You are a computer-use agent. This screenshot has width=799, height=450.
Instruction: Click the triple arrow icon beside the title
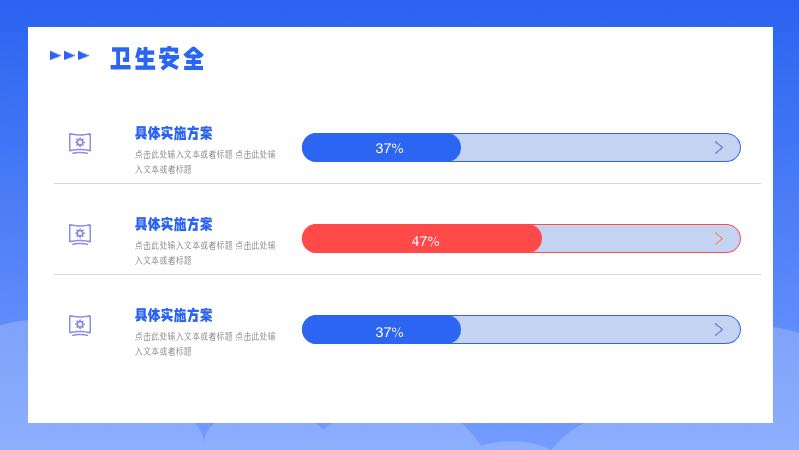pyautogui.click(x=69, y=56)
